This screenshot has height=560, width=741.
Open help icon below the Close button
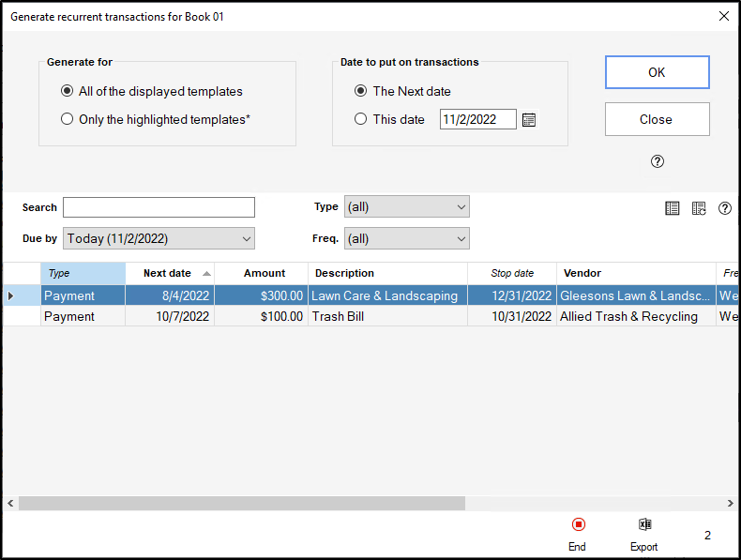(657, 161)
